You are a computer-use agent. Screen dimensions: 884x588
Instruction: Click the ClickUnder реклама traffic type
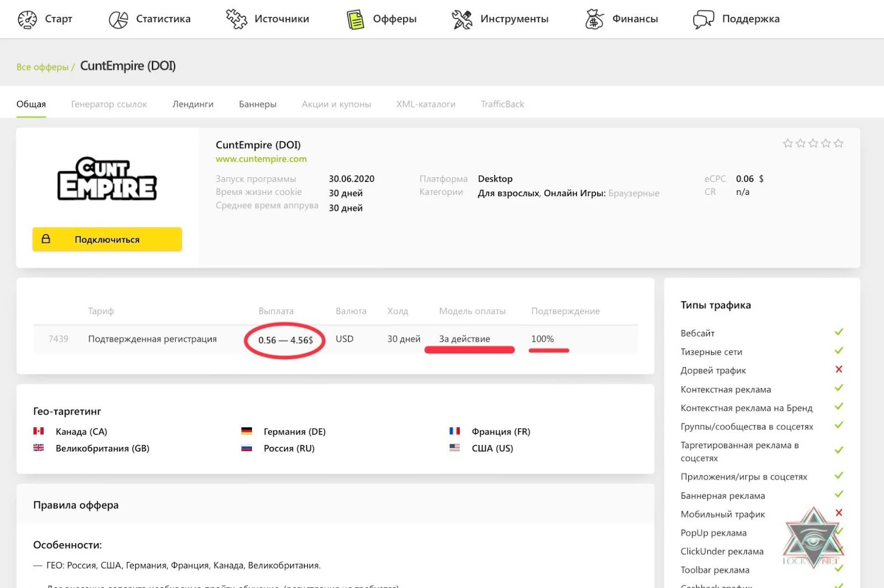click(722, 552)
